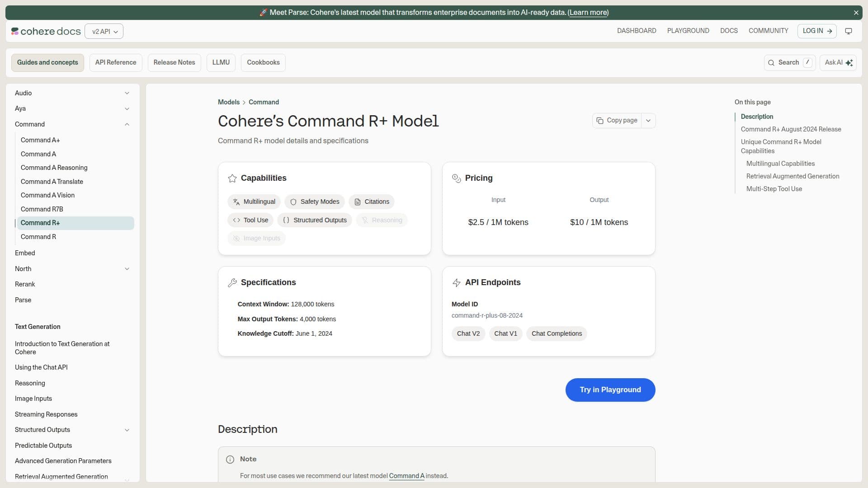
Task: Click the Multilingual translate icon
Action: click(x=236, y=202)
